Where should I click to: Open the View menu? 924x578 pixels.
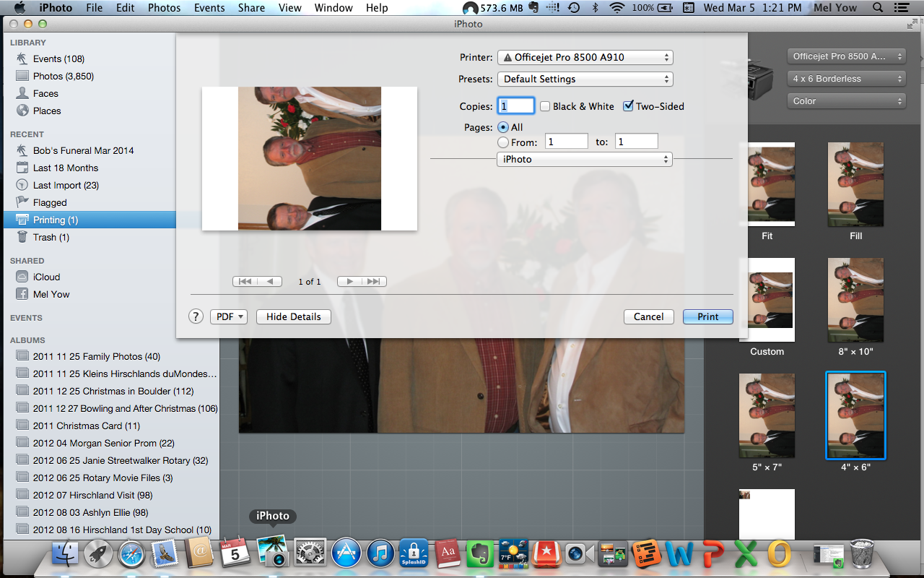tap(290, 8)
